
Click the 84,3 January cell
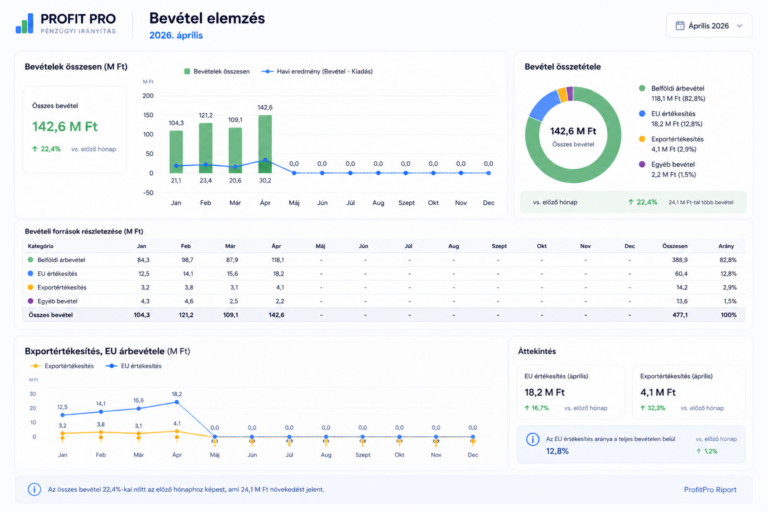point(144,260)
